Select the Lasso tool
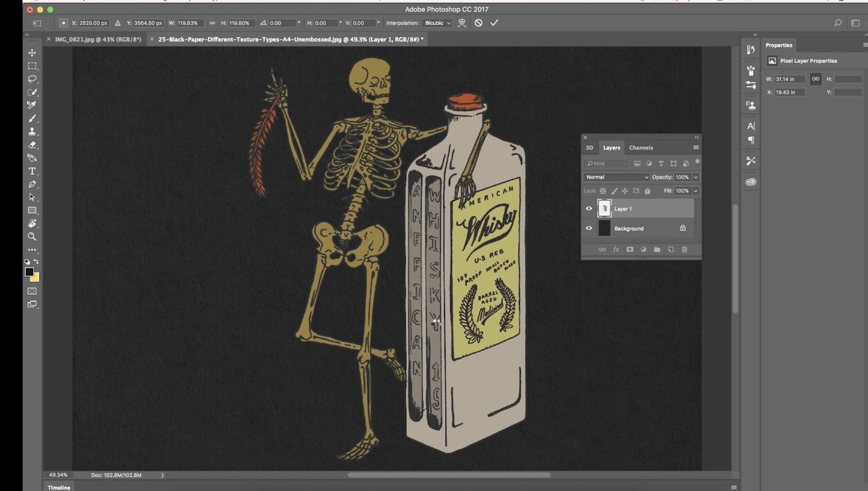 pos(32,79)
